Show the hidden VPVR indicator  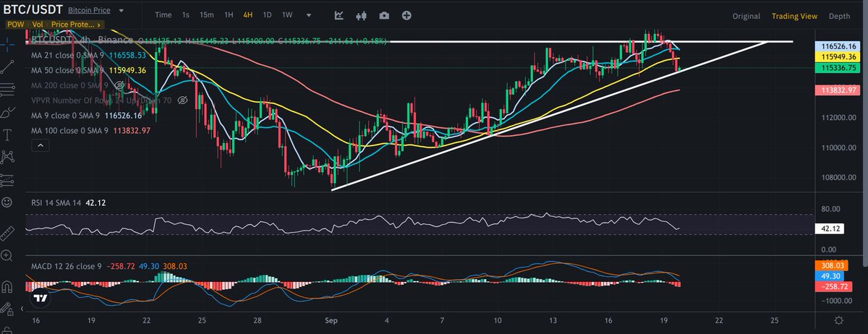[182, 100]
